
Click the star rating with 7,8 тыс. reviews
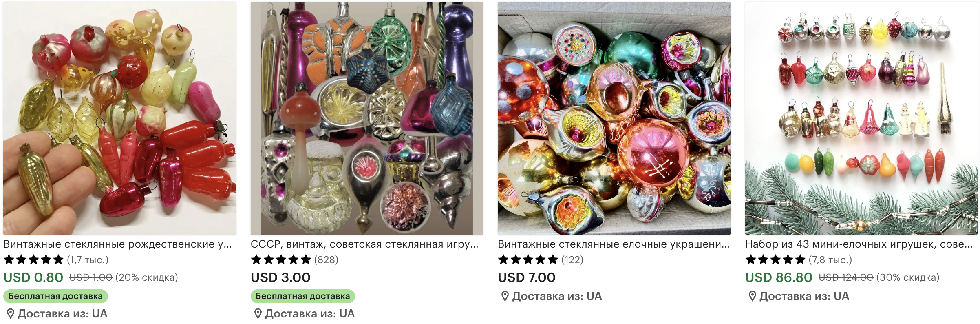[775, 260]
